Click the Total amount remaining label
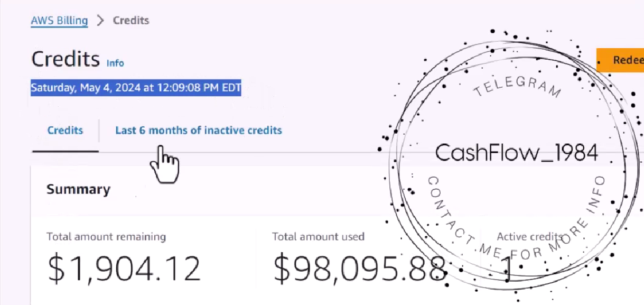 point(106,236)
